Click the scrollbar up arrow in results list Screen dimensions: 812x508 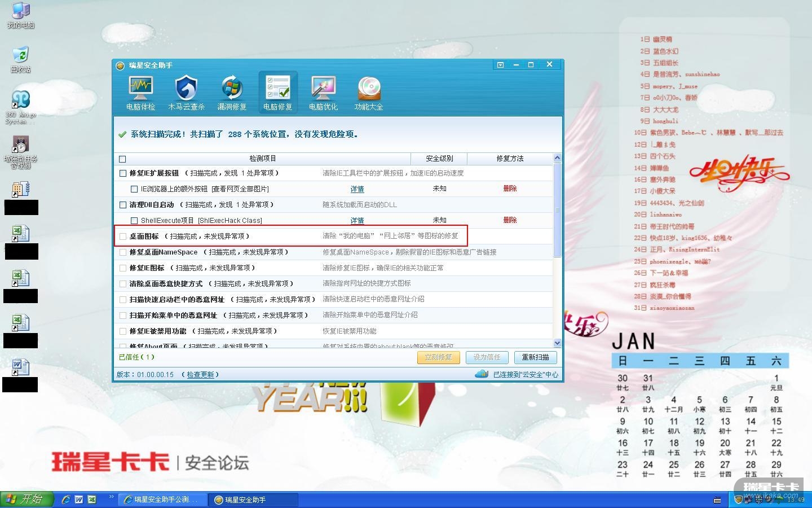(557, 158)
